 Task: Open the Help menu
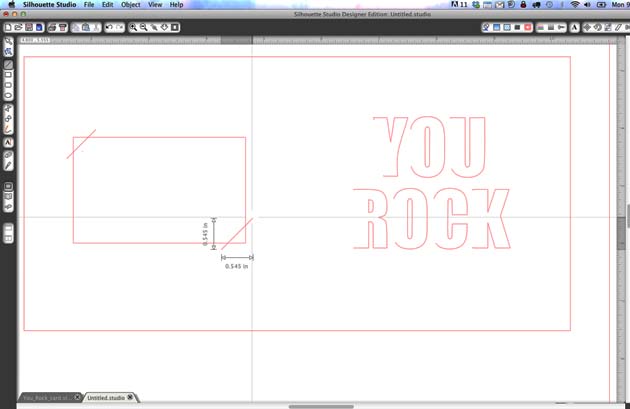pos(176,5)
